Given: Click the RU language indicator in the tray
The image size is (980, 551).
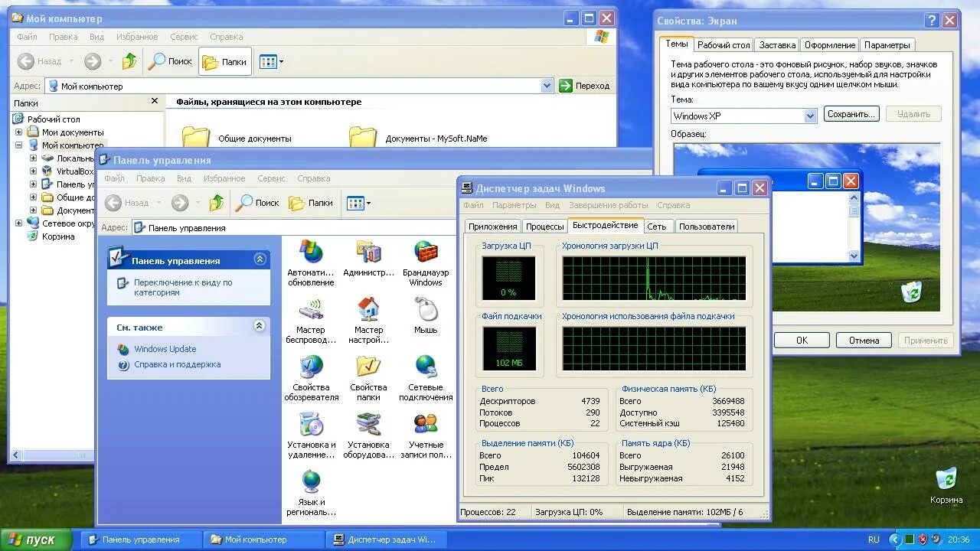Looking at the screenshot, I should click(874, 540).
